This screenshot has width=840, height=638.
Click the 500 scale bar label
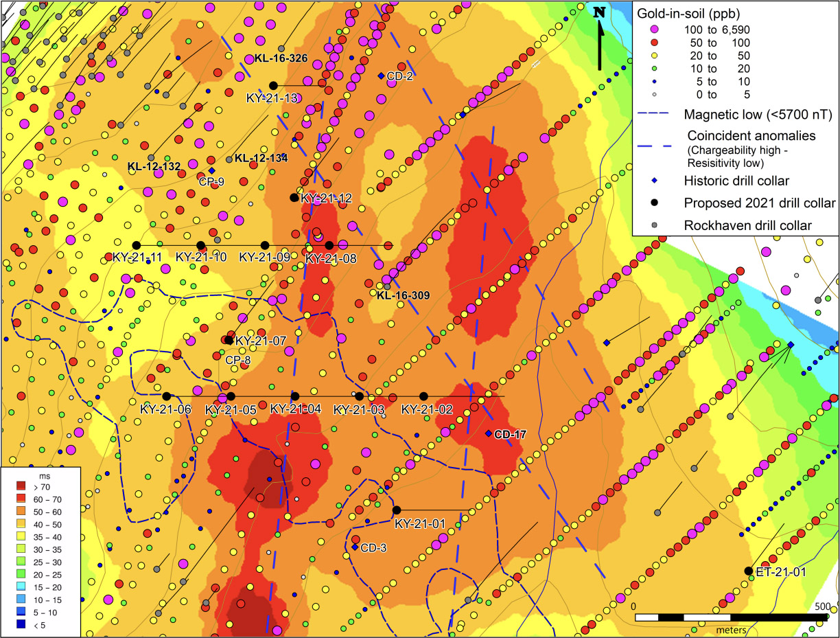point(821,607)
